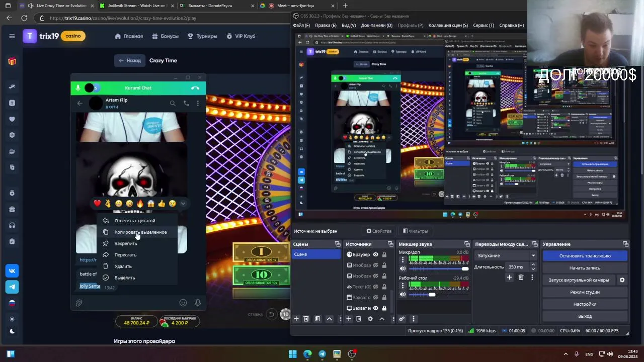The image size is (644, 362).
Task: Open Файл menu in OBS
Action: [301, 25]
